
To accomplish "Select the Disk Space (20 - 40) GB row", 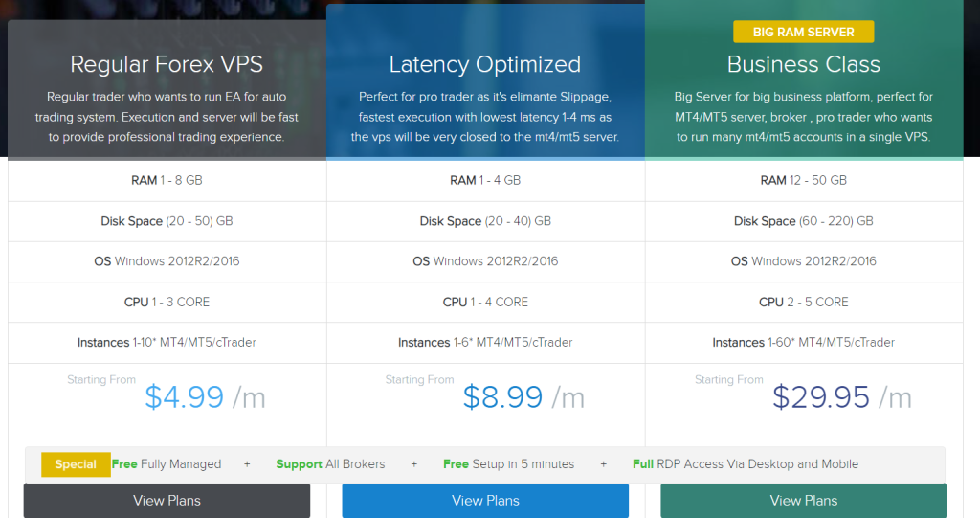I will 485,221.
